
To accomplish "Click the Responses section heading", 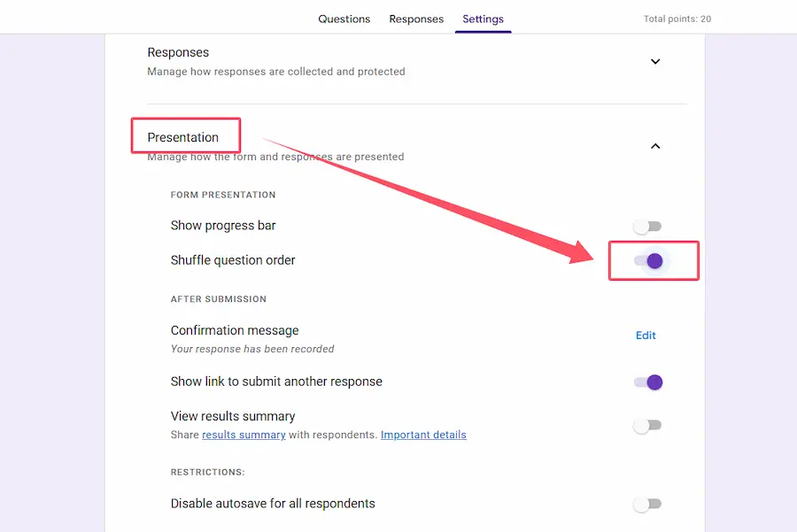I will click(178, 52).
